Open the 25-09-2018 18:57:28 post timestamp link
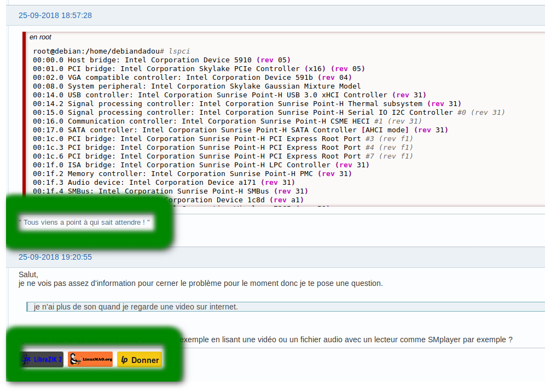 click(55, 15)
